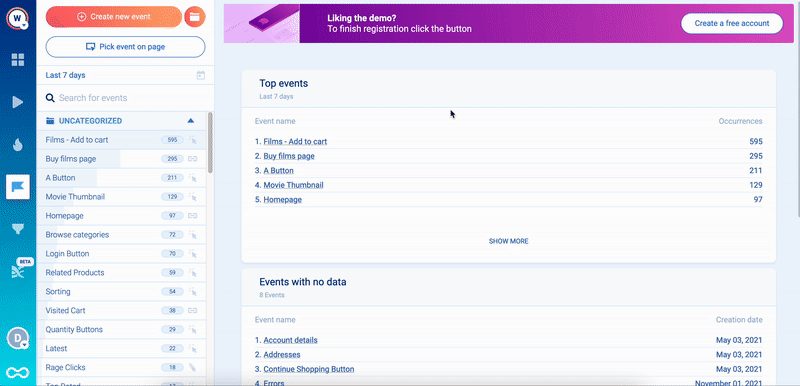Click the events list scrollbar
This screenshot has height=386, width=800.
[x=210, y=143]
